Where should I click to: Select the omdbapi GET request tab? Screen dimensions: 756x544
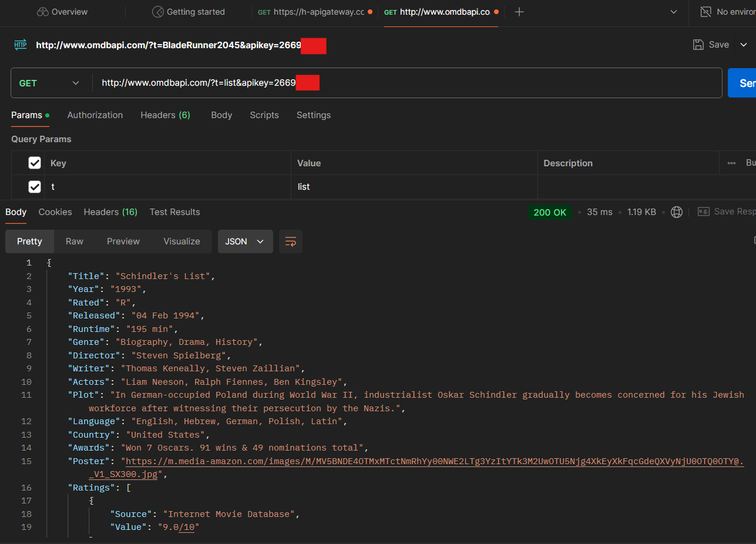pos(442,12)
